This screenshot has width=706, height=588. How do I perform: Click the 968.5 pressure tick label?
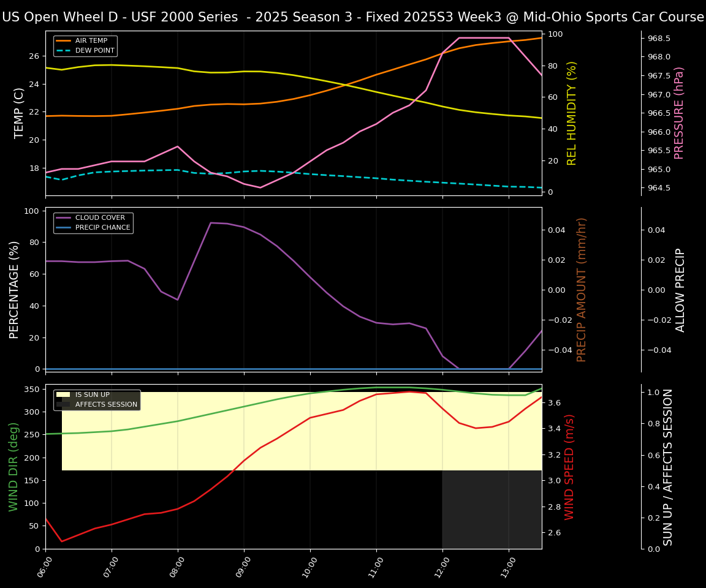(659, 38)
